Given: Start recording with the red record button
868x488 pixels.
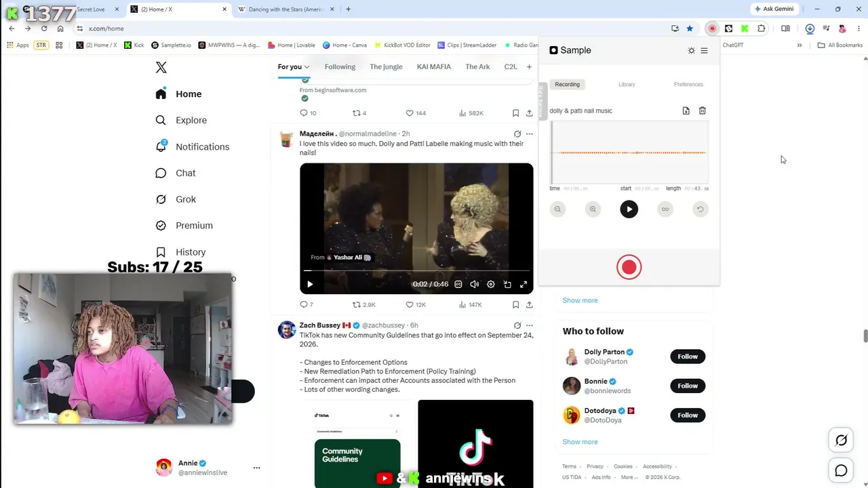Looking at the screenshot, I should [629, 267].
